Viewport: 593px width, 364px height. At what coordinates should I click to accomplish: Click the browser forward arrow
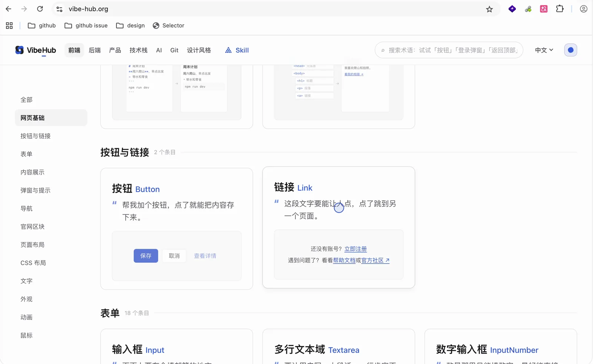[x=24, y=9]
